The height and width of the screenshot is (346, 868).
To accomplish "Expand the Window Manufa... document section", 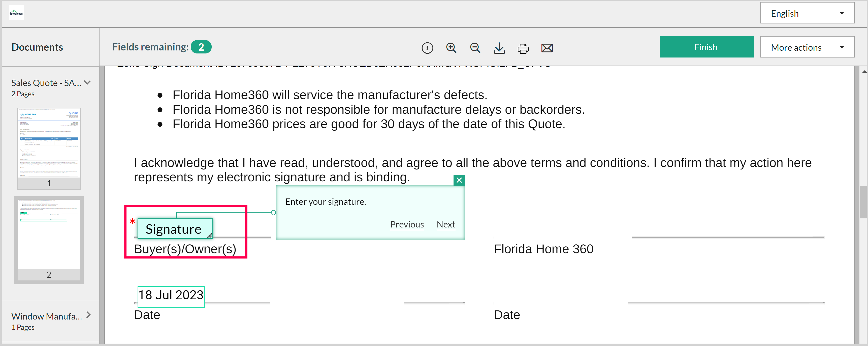I will (88, 315).
